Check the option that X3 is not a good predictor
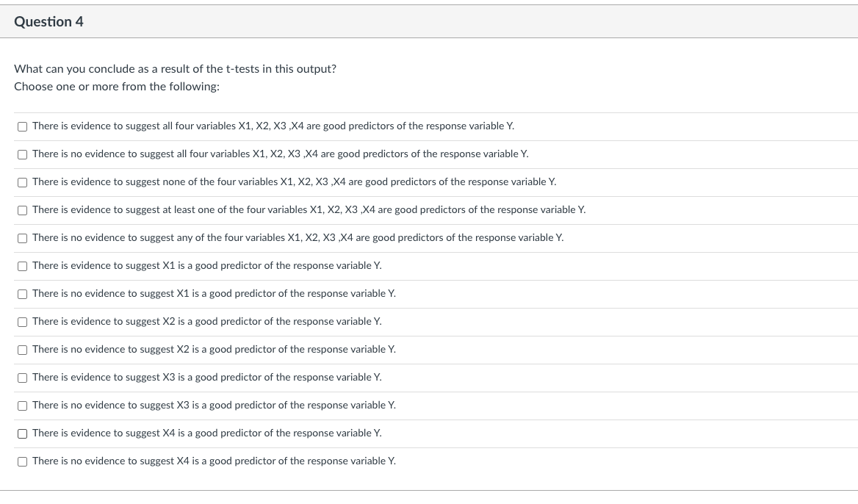Screen dimensions: 858x504 coord(22,406)
